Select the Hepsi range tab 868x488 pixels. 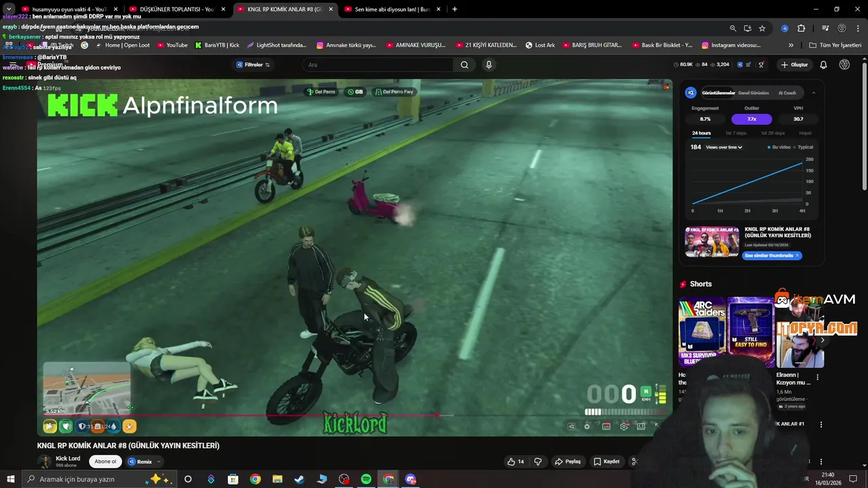tap(805, 133)
